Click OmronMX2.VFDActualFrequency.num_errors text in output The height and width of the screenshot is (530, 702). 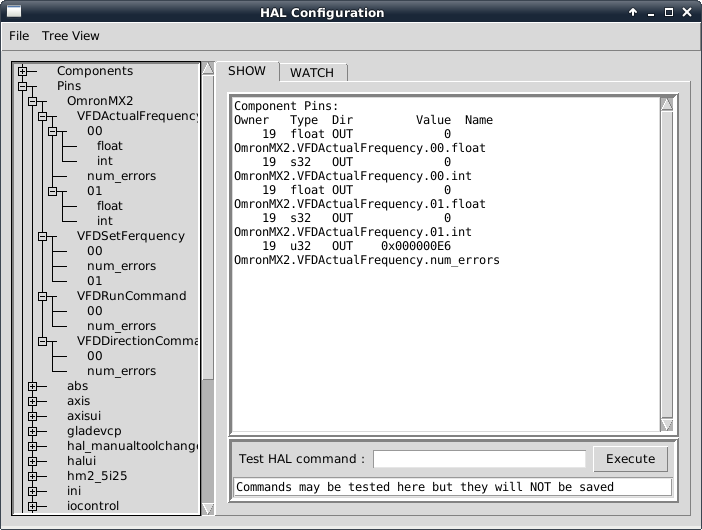(x=367, y=260)
